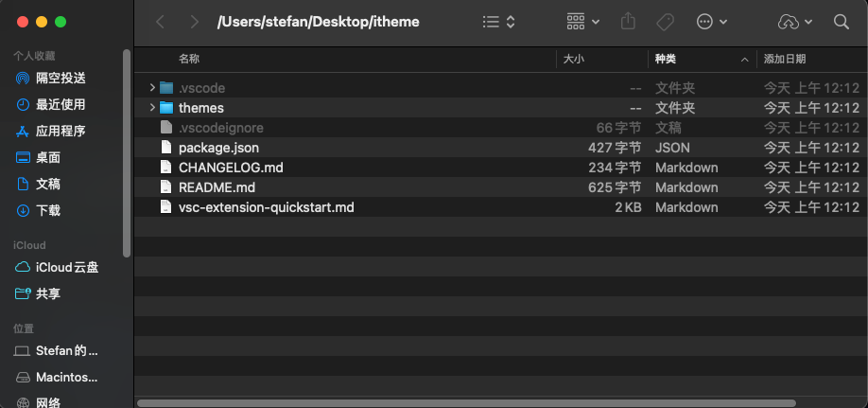Screen dimensions: 868x408
Task: Click the 427 字节 size cell
Action: 615,148
